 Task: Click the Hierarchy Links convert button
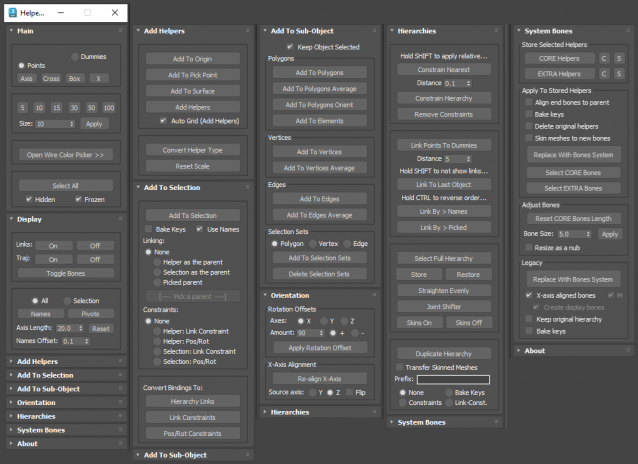(x=192, y=401)
